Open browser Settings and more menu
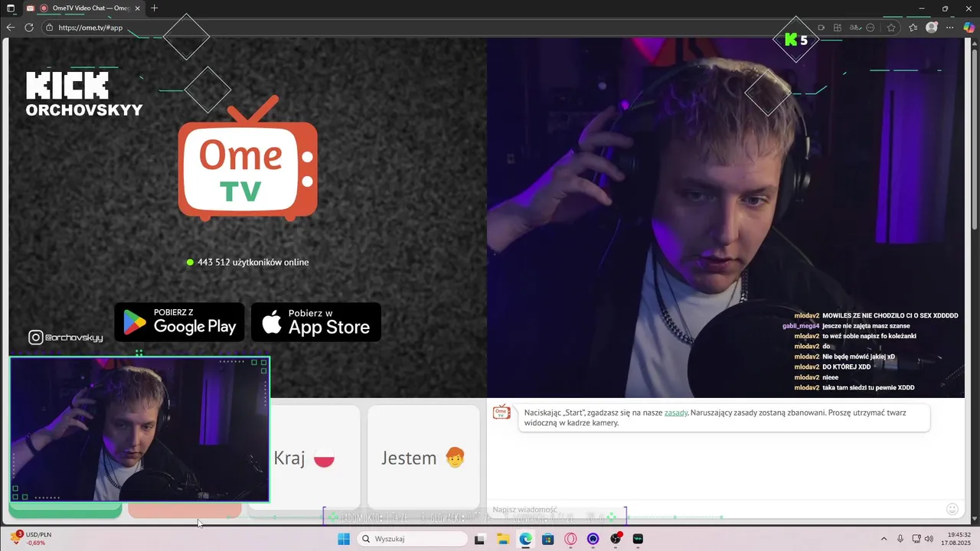Viewport: 980px width, 551px height. pyautogui.click(x=950, y=28)
